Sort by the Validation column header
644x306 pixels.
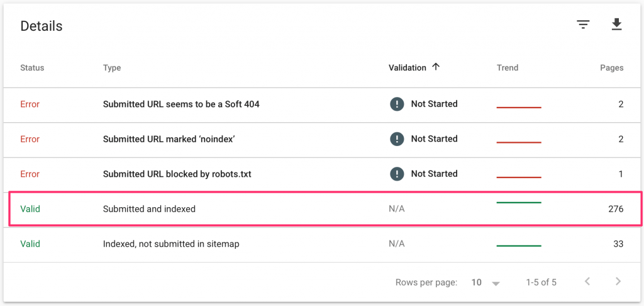[408, 68]
